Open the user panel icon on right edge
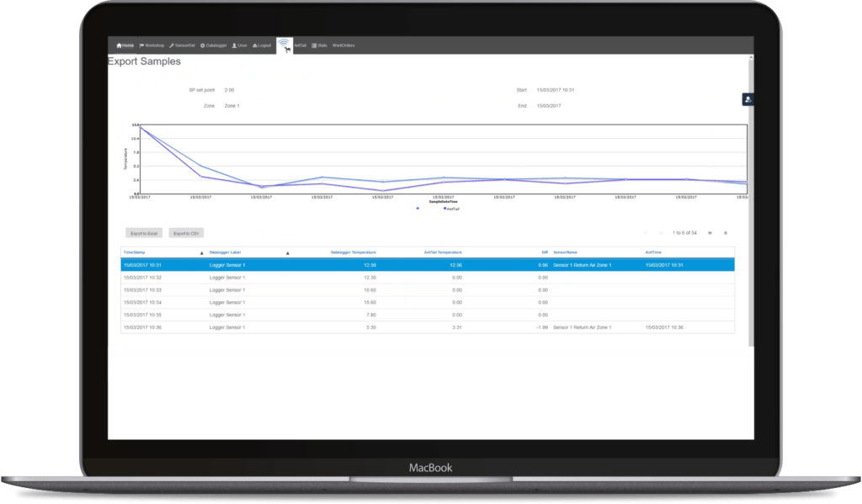This screenshot has width=862, height=504. (747, 99)
